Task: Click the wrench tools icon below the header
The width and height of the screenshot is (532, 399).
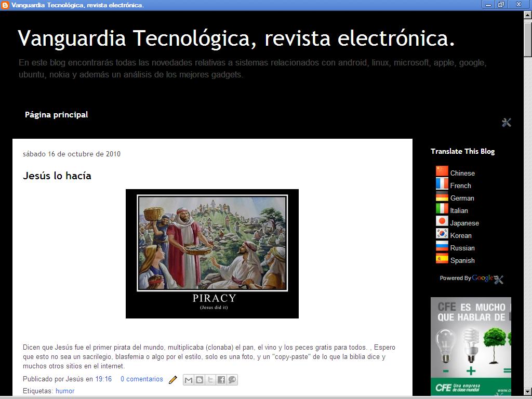Action: [x=506, y=123]
